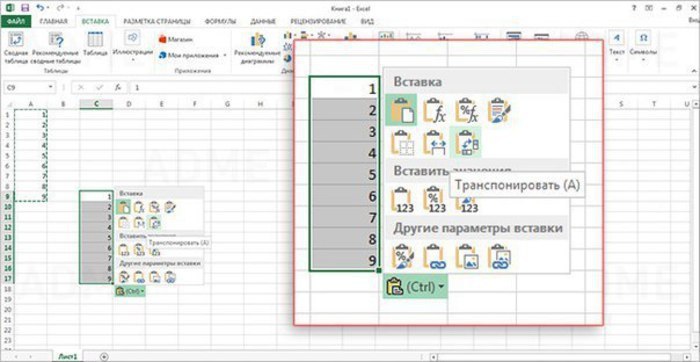The height and width of the screenshot is (362, 700).
Task: Switch to the ФОРМУЛЫ tab
Action: click(x=220, y=21)
